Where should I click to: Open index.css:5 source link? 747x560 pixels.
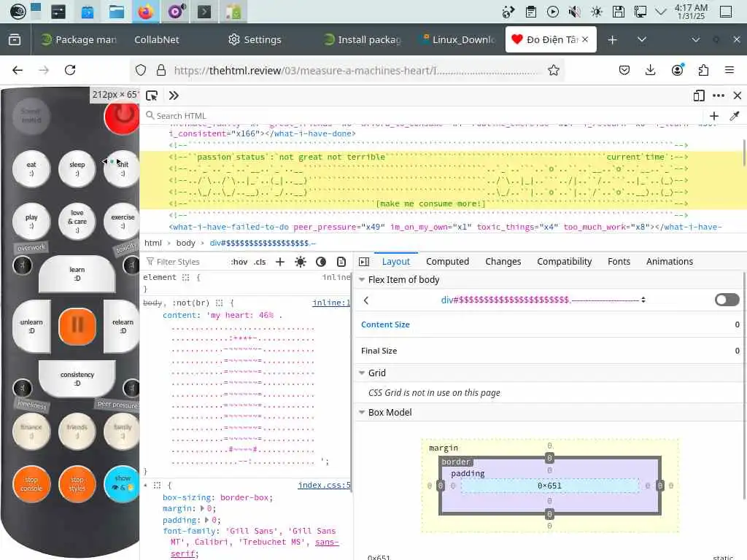tap(324, 485)
